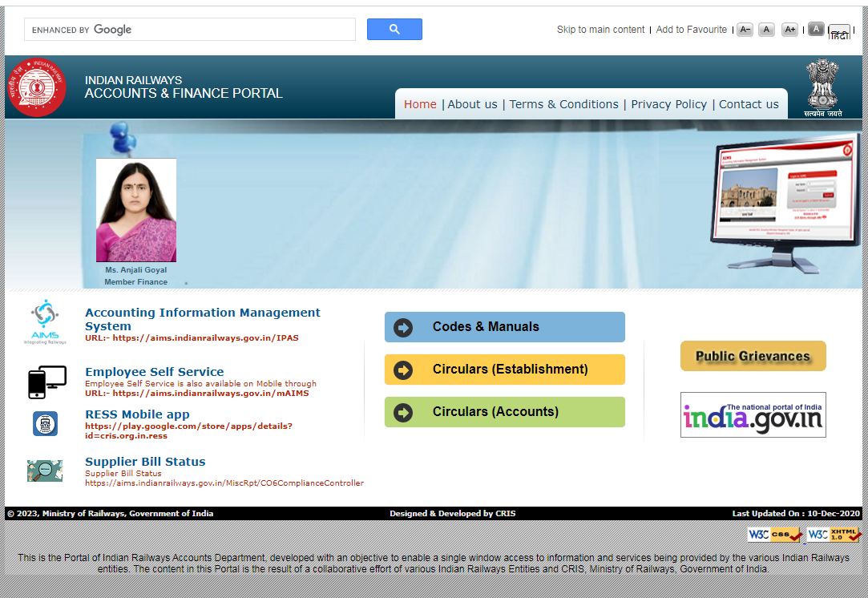Click the Supplier Bill Status magnifier icon
This screenshot has width=868, height=598.
44,471
